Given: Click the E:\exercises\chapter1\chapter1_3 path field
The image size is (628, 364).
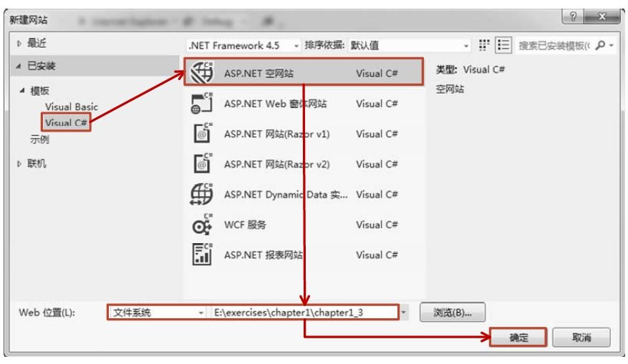Looking at the screenshot, I should pos(304,313).
